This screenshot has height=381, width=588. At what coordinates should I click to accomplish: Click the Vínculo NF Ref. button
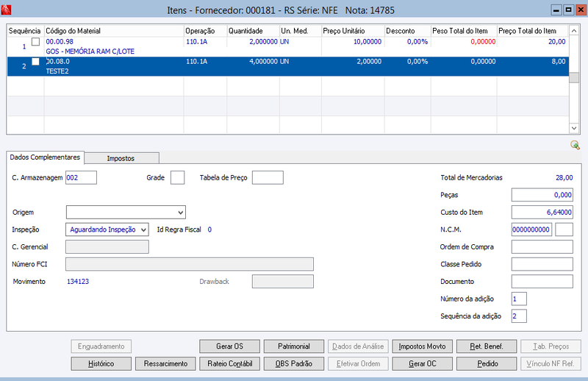click(x=551, y=363)
